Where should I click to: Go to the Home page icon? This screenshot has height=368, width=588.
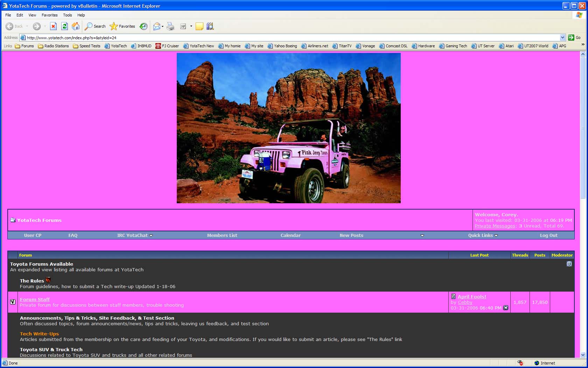click(76, 26)
